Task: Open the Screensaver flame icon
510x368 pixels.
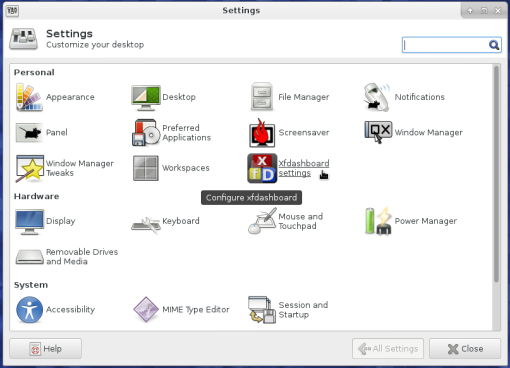Action: point(262,133)
